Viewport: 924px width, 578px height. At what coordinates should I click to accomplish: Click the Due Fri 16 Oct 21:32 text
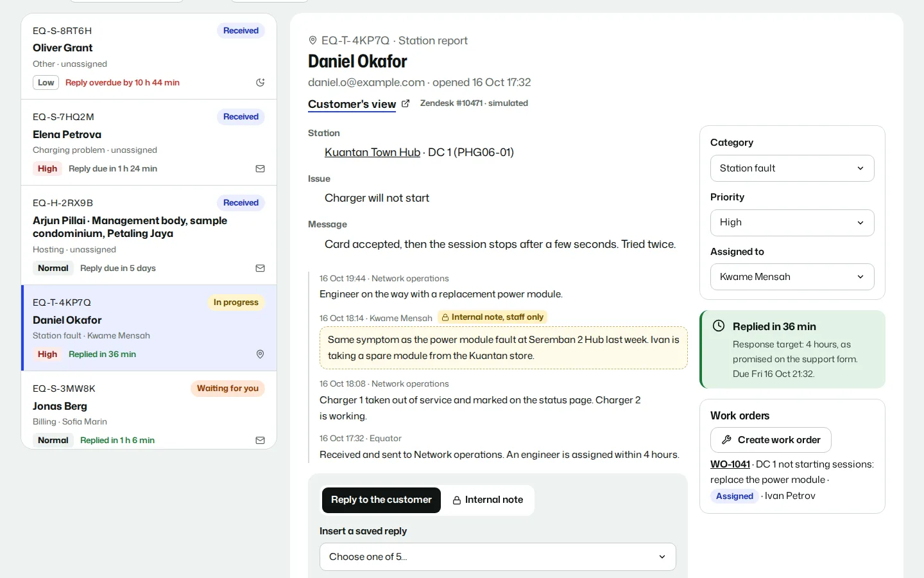click(x=773, y=374)
